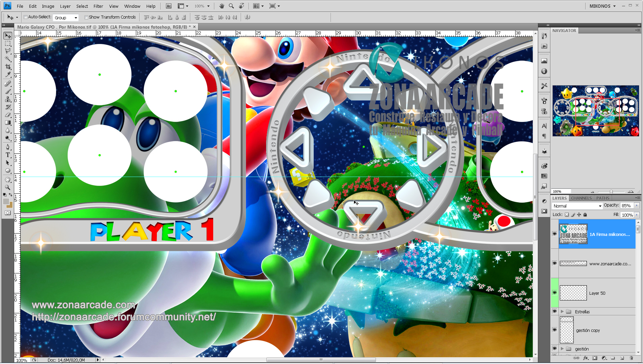Select the Pen tool
The width and height of the screenshot is (643, 364).
8,147
